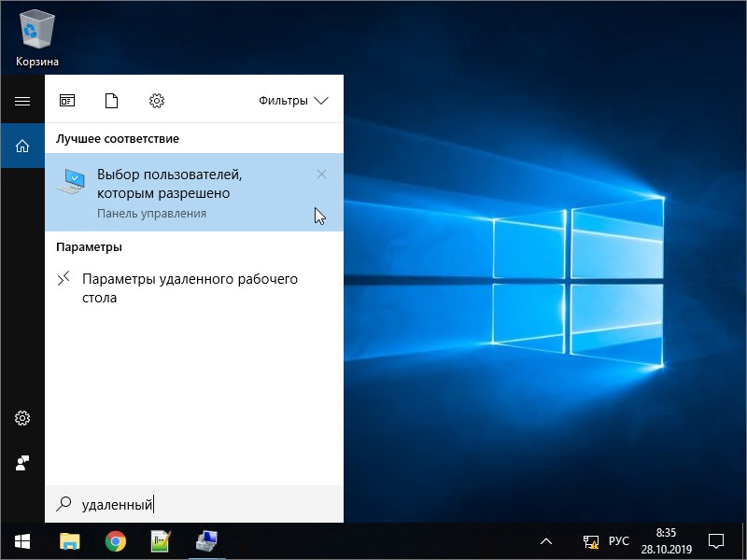Open the green notepad app on taskbar
This screenshot has width=747, height=560.
(x=161, y=541)
